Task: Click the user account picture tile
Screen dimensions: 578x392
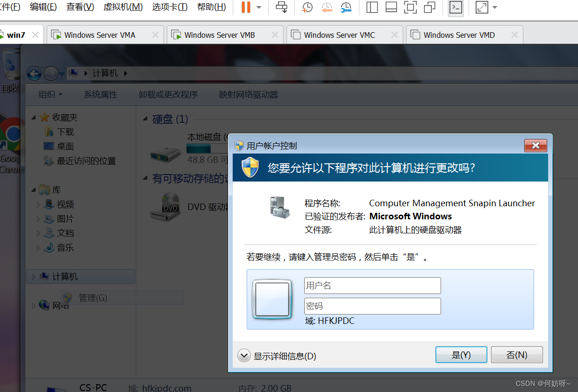Action: (272, 299)
